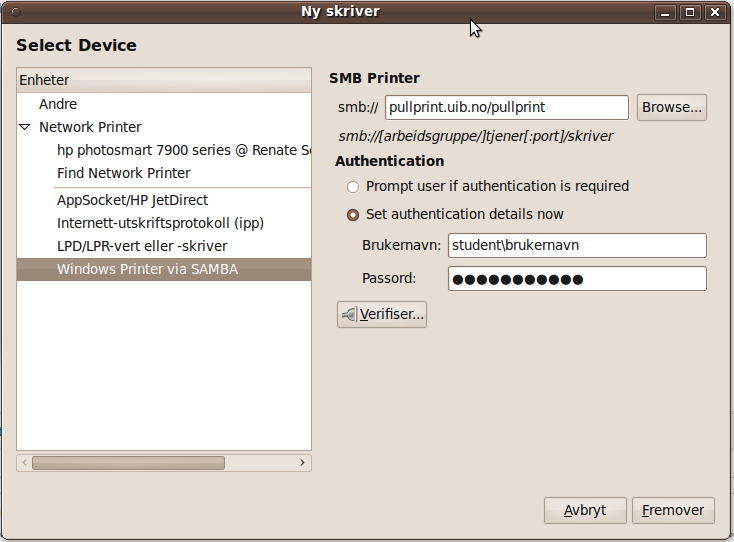Maximize the Ny skriver window
Screen dimensions: 734x542
click(690, 13)
